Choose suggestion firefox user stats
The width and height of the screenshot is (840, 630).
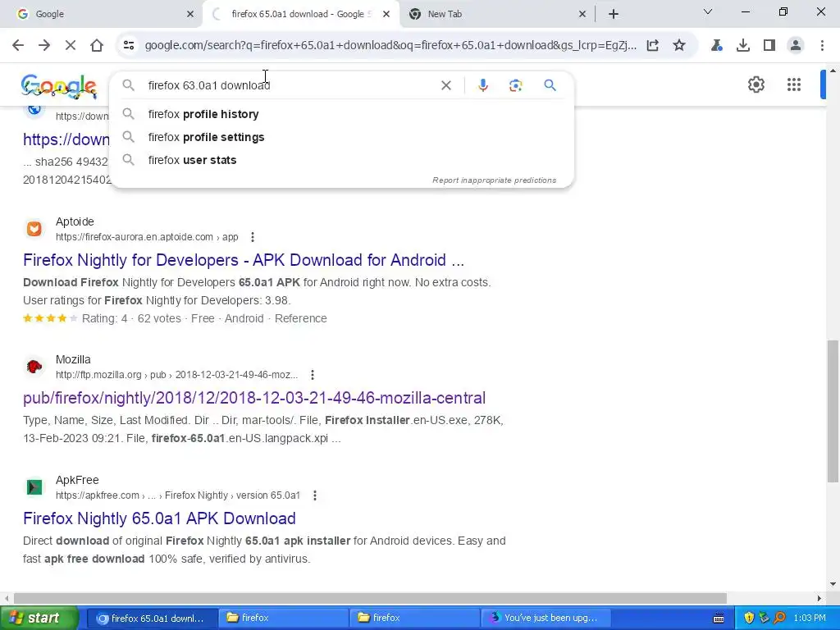(x=341, y=160)
